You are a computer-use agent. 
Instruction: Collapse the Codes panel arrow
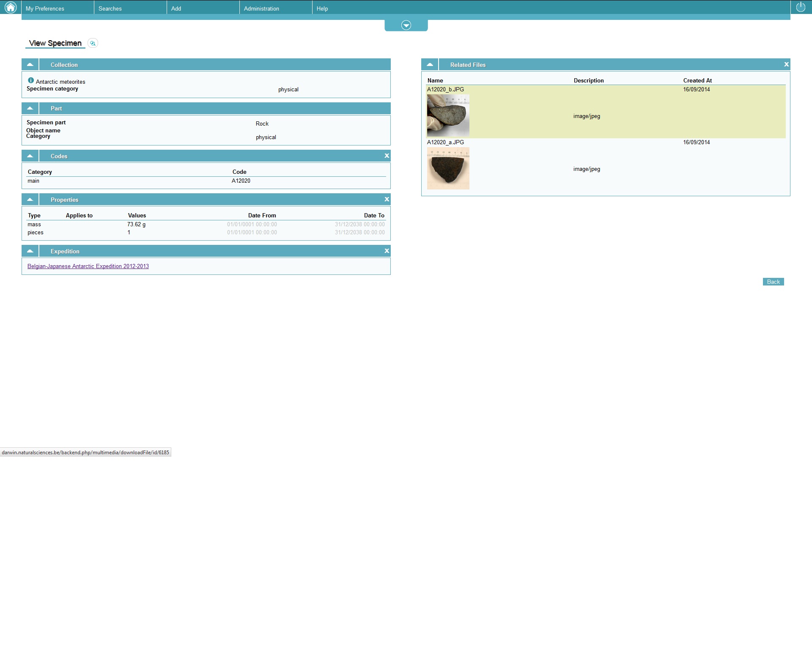30,156
